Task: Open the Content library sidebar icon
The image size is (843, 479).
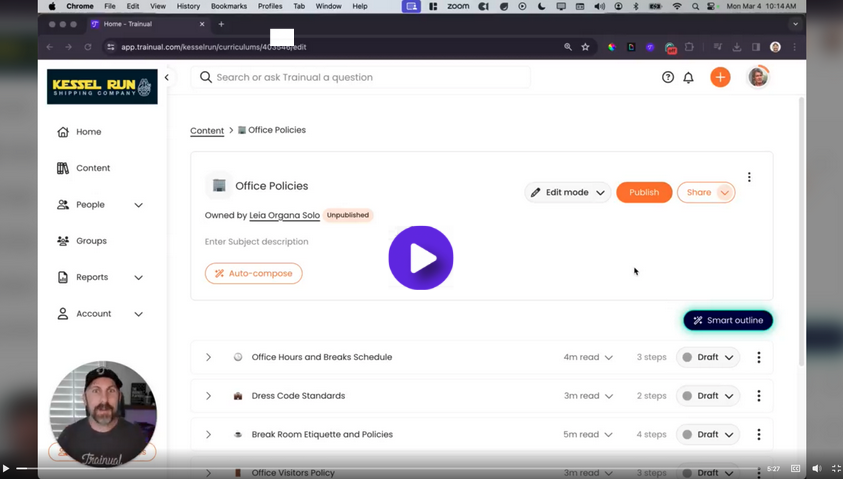Action: [63, 168]
